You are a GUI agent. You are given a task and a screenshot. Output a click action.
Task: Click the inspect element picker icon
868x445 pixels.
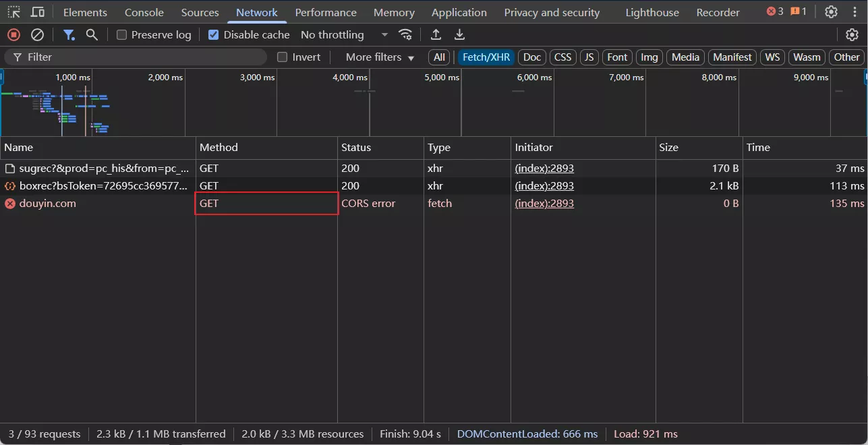click(x=14, y=12)
